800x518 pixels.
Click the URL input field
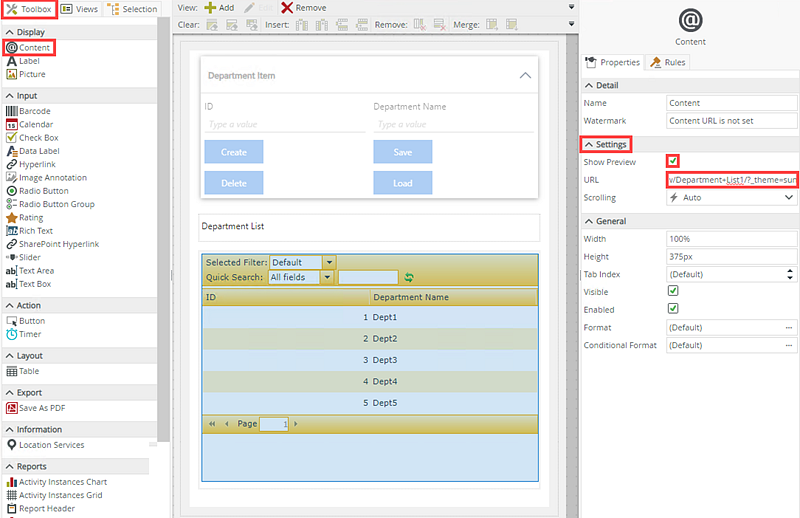tap(731, 180)
